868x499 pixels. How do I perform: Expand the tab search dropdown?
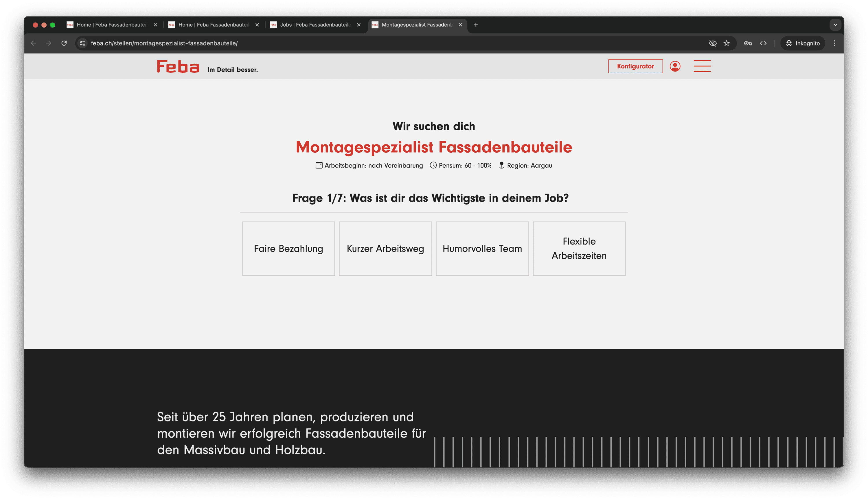835,25
